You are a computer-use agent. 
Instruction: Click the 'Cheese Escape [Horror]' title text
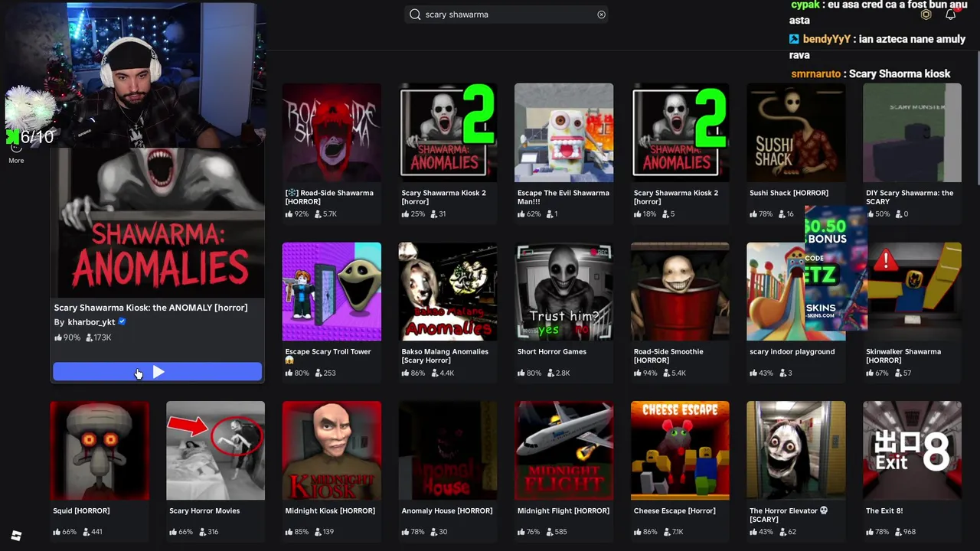point(675,510)
